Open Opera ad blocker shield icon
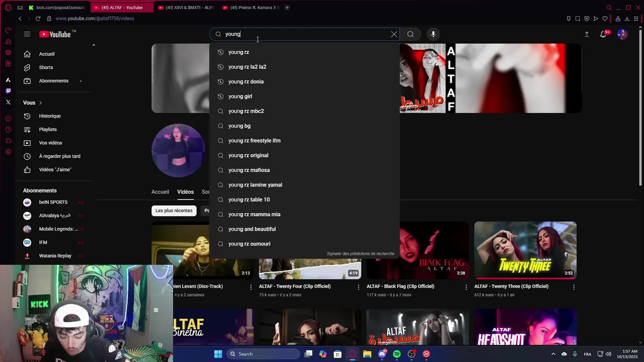This screenshot has height=362, width=644. point(587,19)
